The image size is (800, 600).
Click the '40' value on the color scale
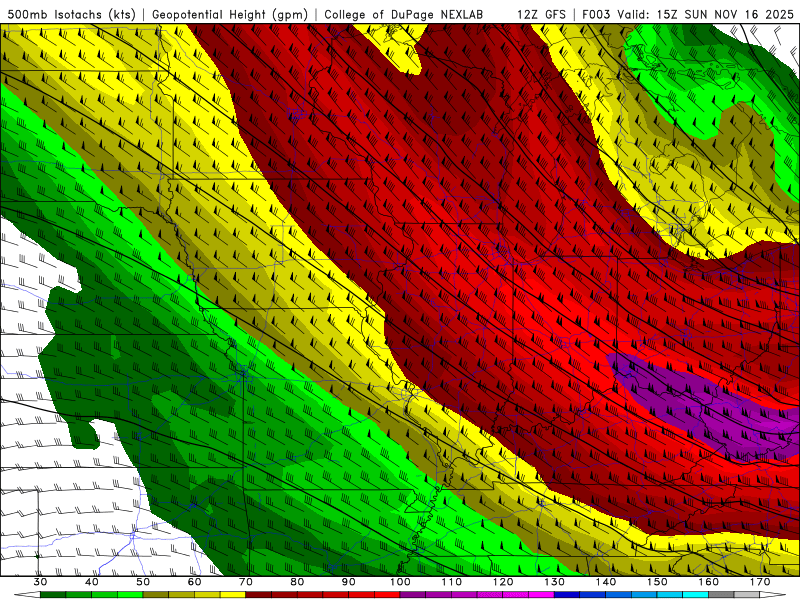coord(92,582)
